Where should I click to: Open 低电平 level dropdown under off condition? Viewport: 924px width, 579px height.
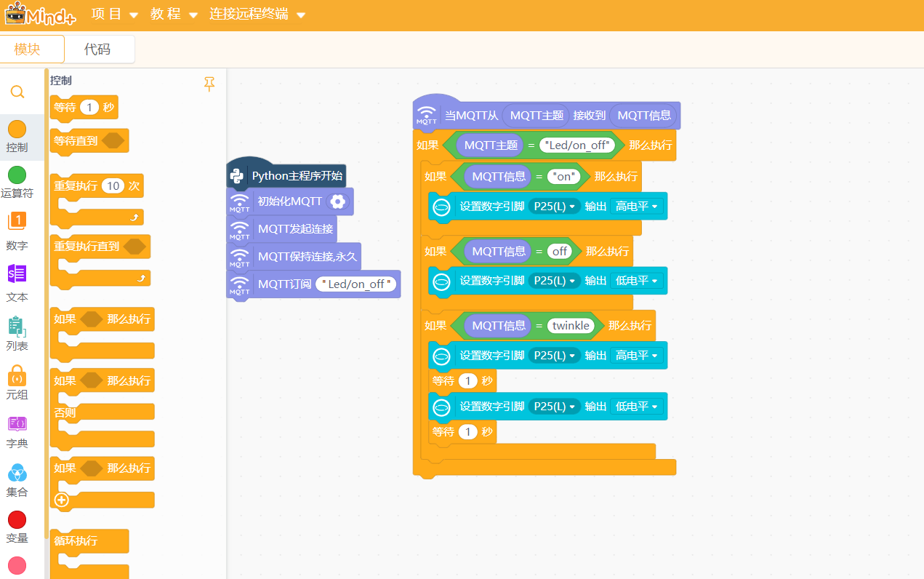(636, 281)
